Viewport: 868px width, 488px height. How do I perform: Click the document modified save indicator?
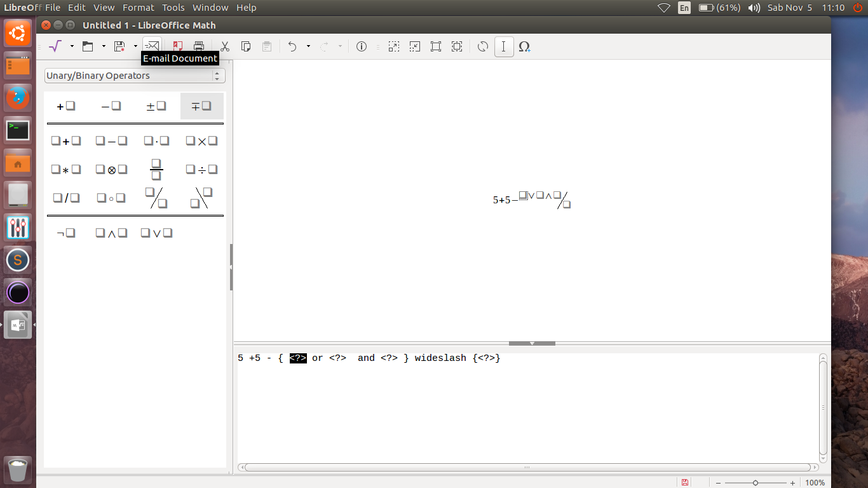(x=684, y=483)
